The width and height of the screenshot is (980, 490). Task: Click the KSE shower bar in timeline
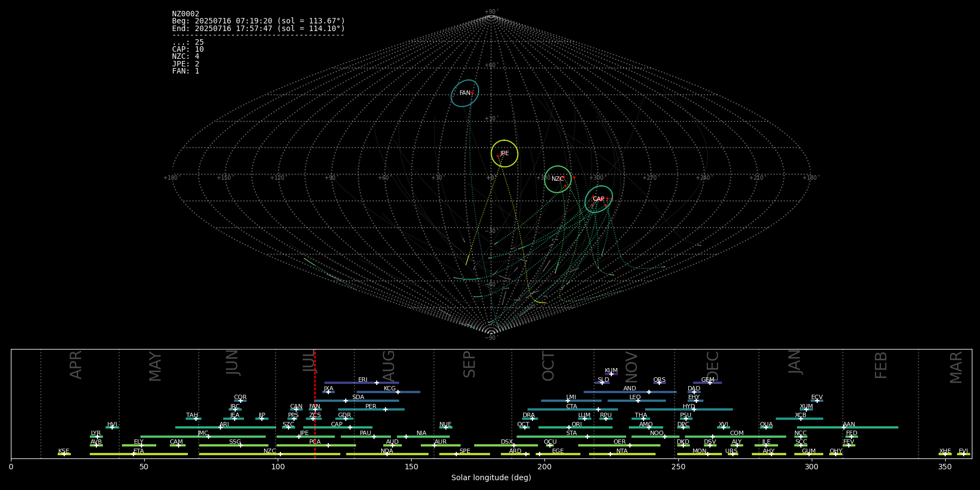(x=64, y=454)
